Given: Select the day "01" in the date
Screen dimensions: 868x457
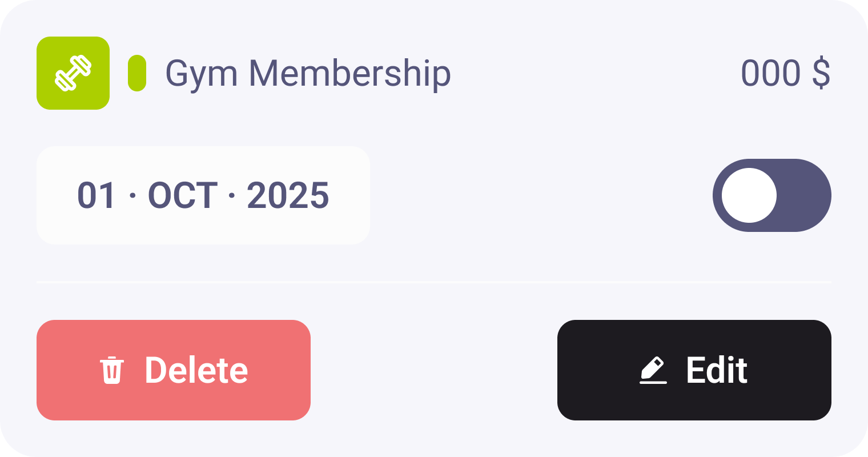Looking at the screenshot, I should (x=96, y=195).
